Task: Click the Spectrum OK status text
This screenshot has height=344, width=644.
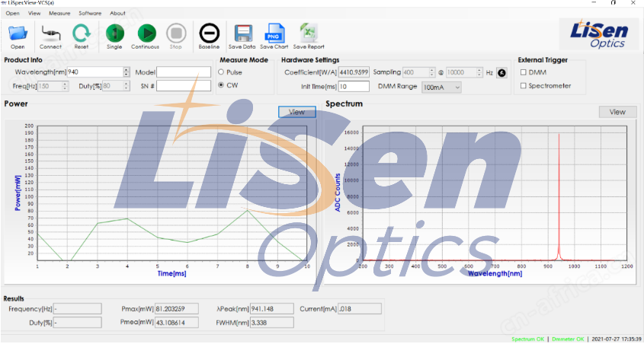Action: pos(527,339)
